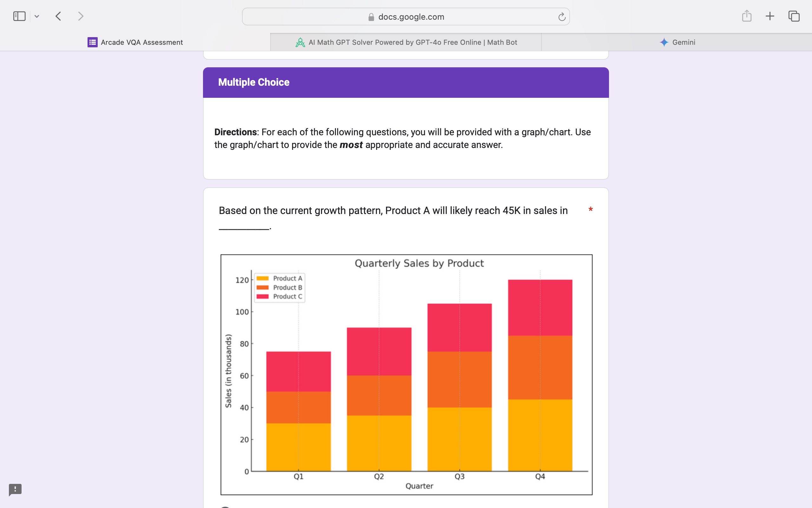This screenshot has height=508, width=812.
Task: Click the Directions paragraph text
Action: pyautogui.click(x=402, y=138)
